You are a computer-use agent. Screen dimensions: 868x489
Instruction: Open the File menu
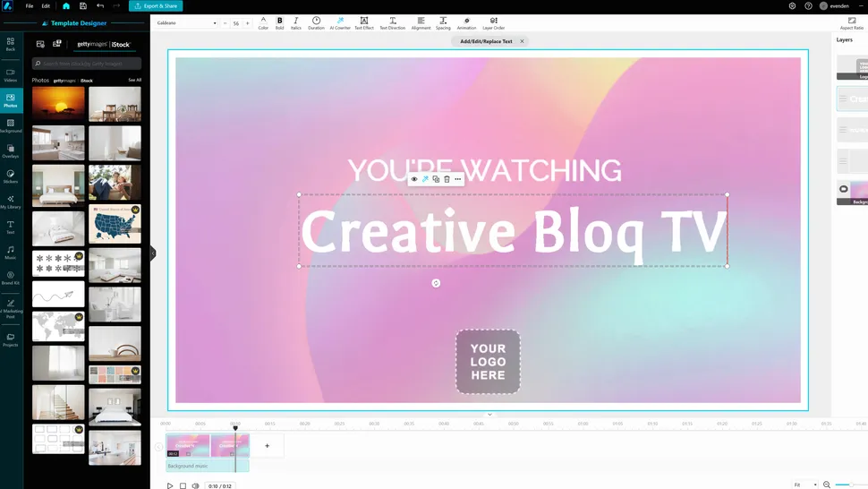click(30, 6)
